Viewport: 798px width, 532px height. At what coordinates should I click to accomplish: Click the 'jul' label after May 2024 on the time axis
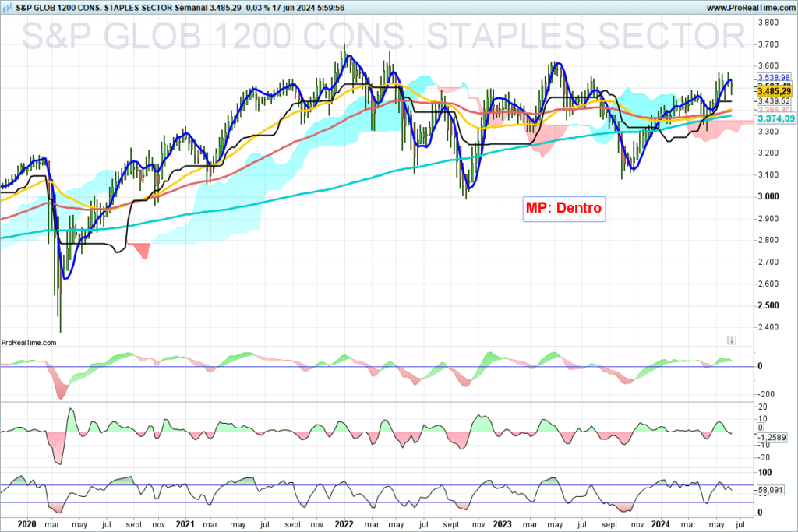[x=740, y=524]
